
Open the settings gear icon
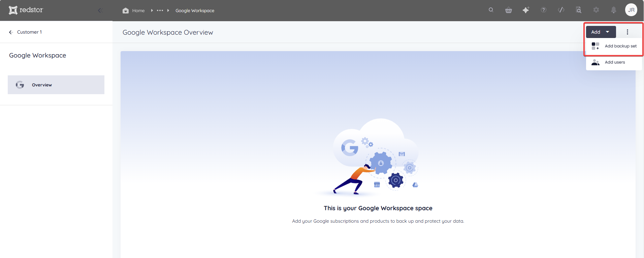point(596,10)
